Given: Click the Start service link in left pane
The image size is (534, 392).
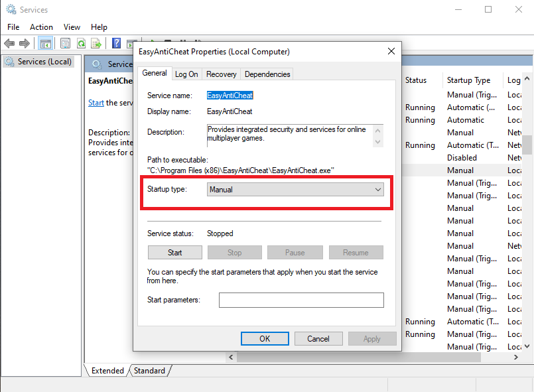Looking at the screenshot, I should pos(96,103).
